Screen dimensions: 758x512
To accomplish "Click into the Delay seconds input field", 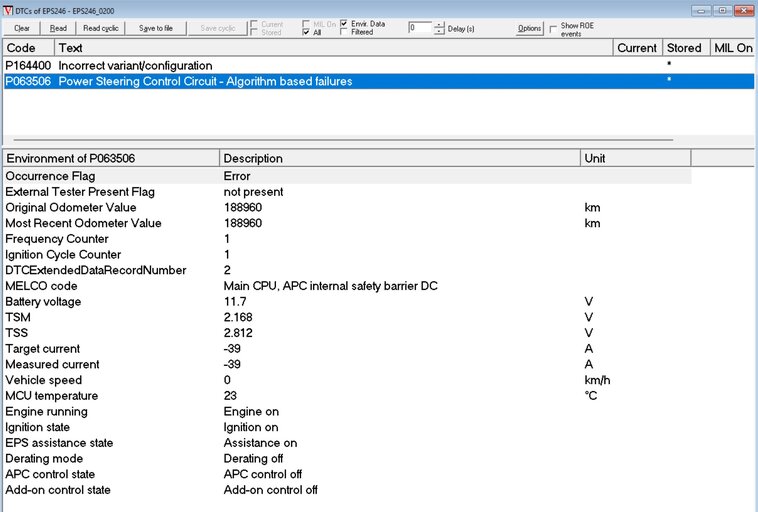I will click(420, 28).
